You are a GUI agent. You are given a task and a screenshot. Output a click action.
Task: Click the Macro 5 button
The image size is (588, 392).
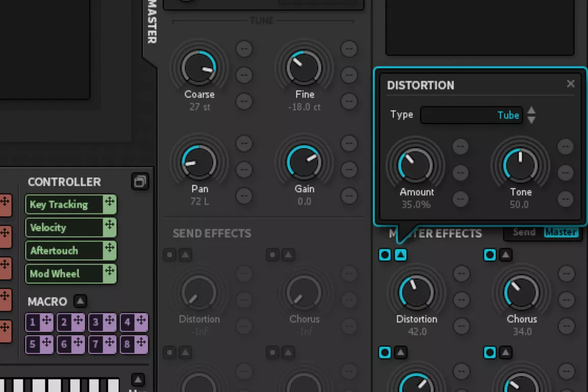pos(33,344)
